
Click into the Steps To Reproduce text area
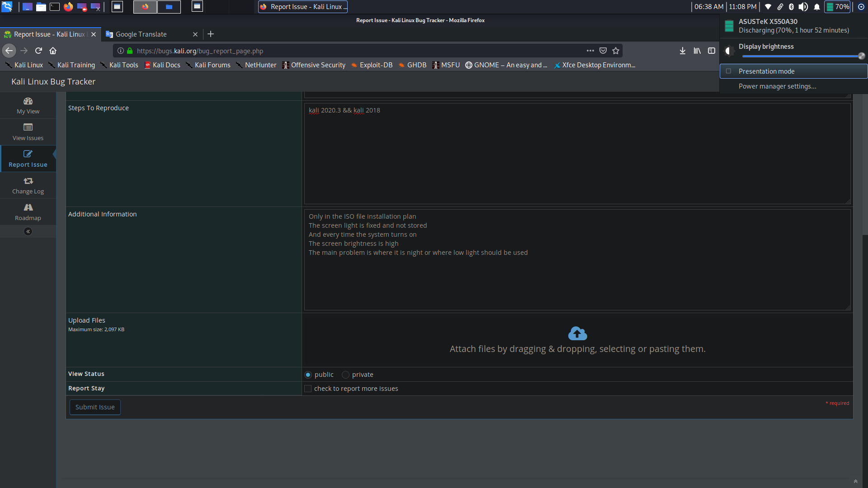click(x=577, y=154)
